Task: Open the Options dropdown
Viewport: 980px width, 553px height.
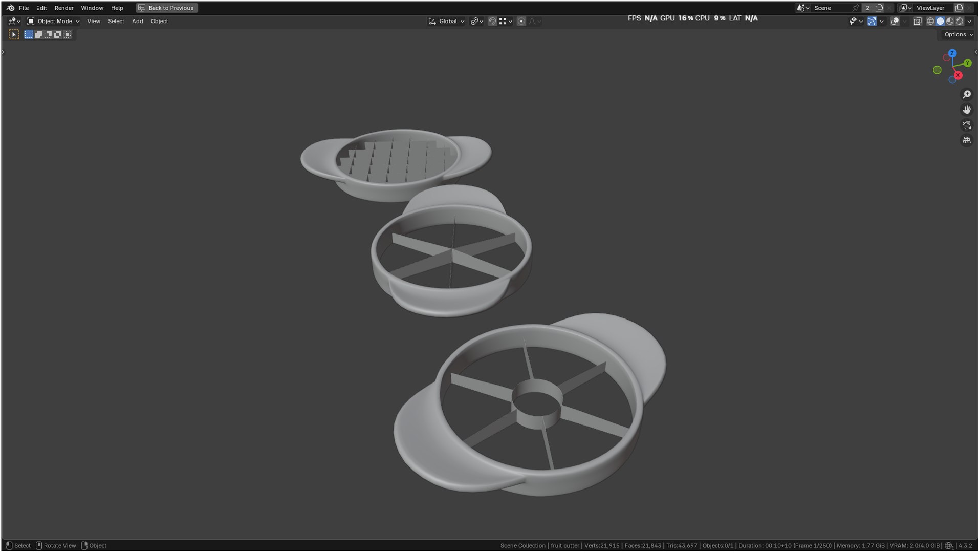Action: tap(958, 34)
